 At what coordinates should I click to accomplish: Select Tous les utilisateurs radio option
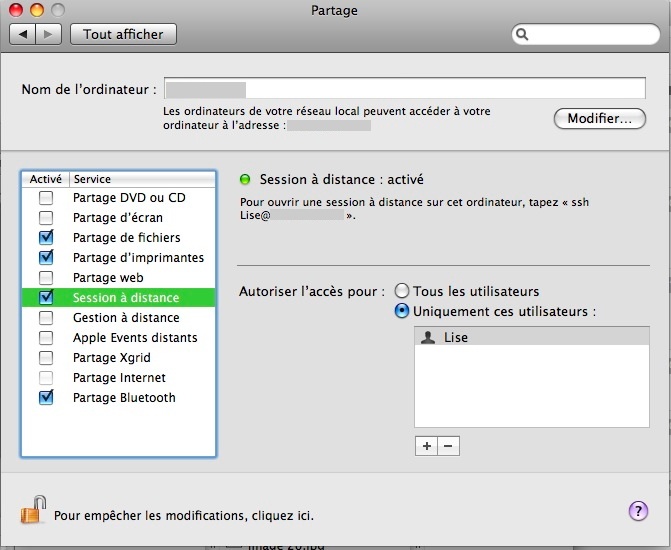click(402, 291)
